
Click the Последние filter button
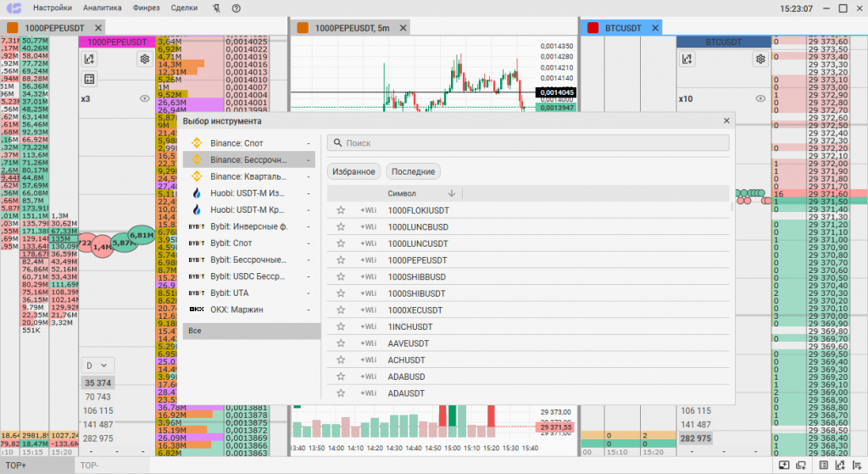[x=413, y=171]
